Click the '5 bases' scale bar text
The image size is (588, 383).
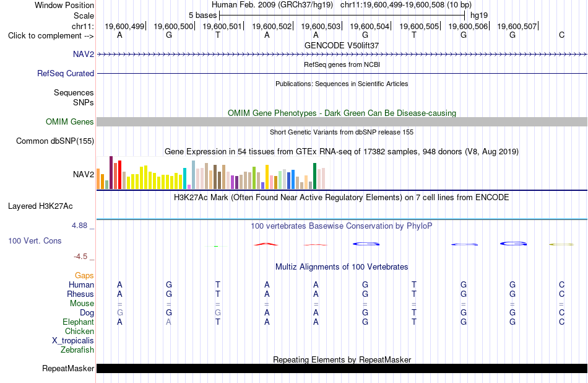[x=202, y=15]
